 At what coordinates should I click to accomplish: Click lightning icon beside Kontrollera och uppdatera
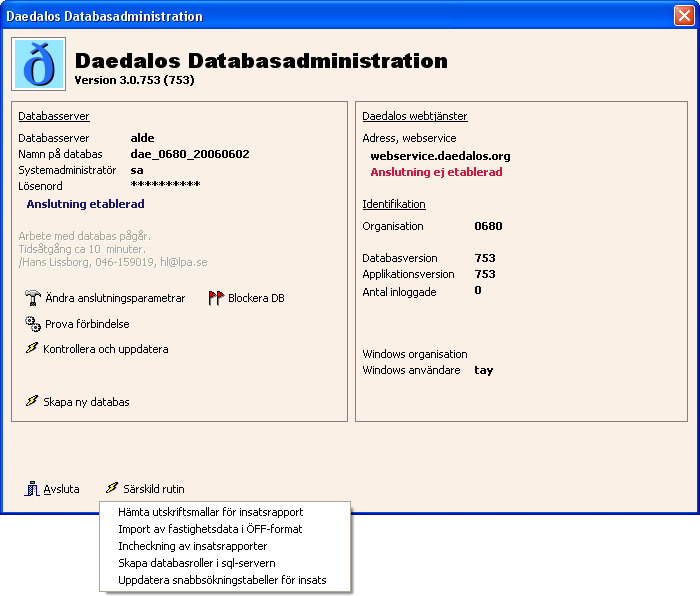(32, 348)
